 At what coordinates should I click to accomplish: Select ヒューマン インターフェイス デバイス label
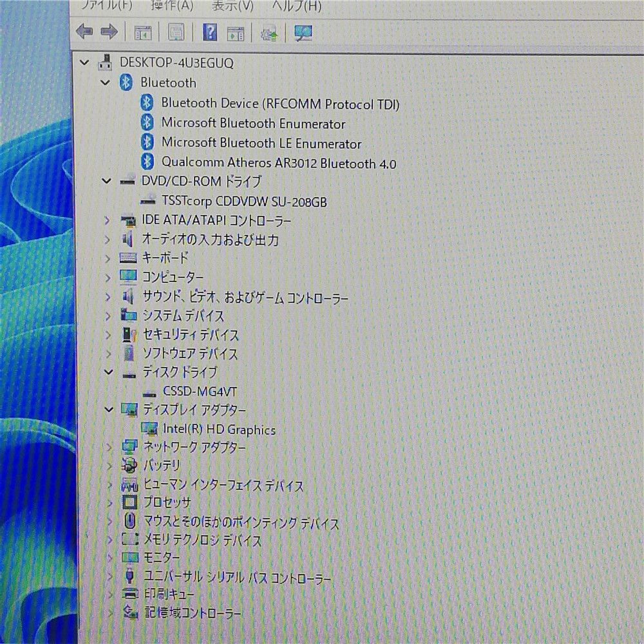223,485
